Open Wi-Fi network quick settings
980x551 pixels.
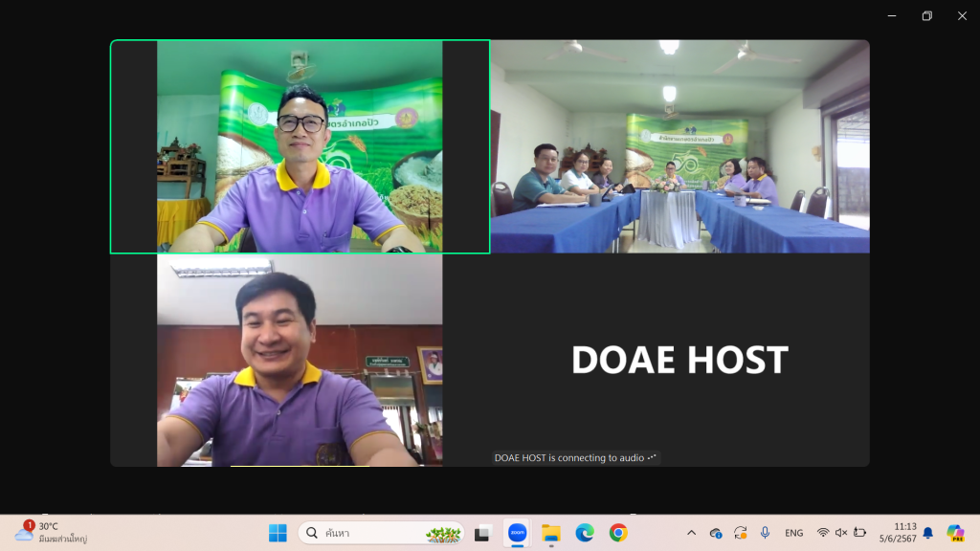tap(823, 533)
